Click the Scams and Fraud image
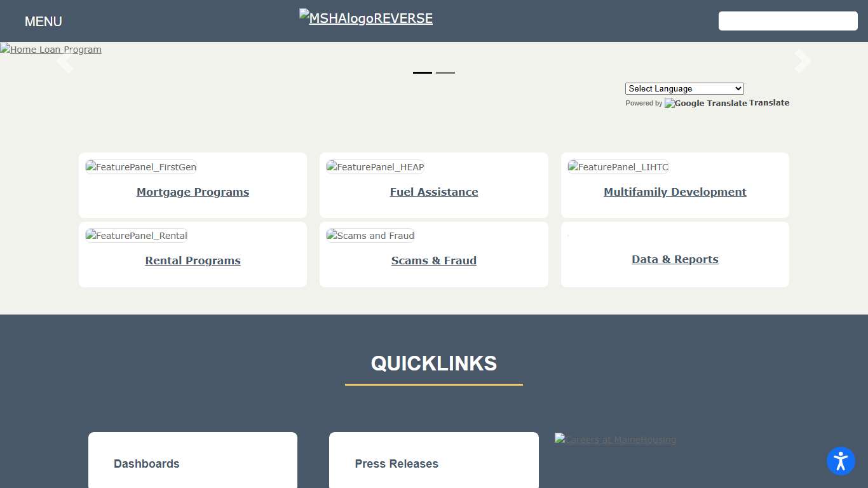Image resolution: width=868 pixels, height=488 pixels. 370,236
